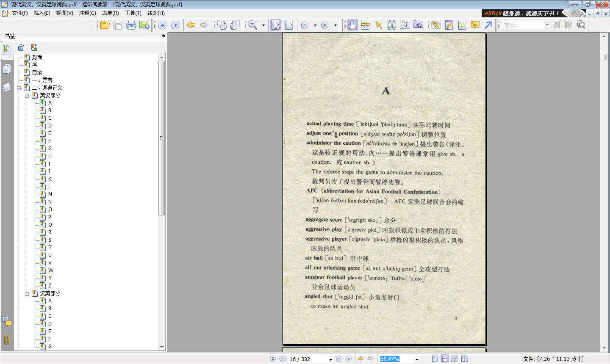Open the 编辑(E) menu
Viewport: 610px width, 364px height.
pos(42,13)
